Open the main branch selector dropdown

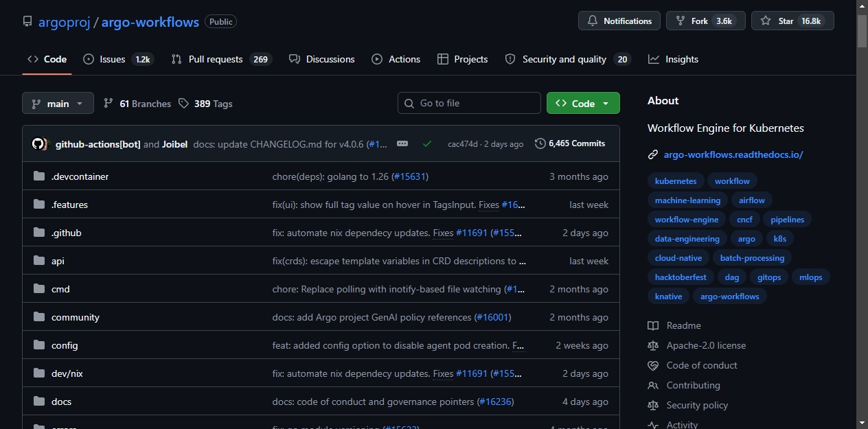coord(58,104)
